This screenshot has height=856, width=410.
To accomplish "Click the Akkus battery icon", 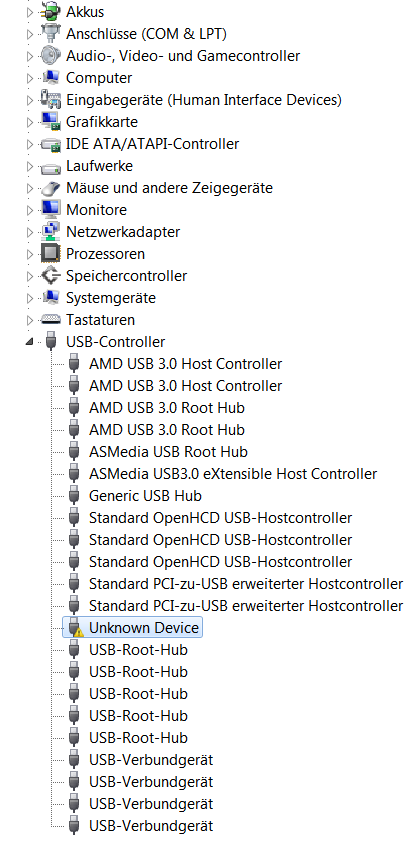I will click(50, 11).
